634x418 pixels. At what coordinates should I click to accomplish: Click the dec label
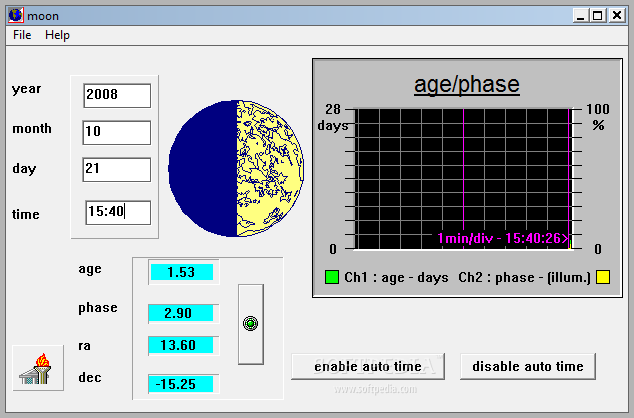(90, 377)
